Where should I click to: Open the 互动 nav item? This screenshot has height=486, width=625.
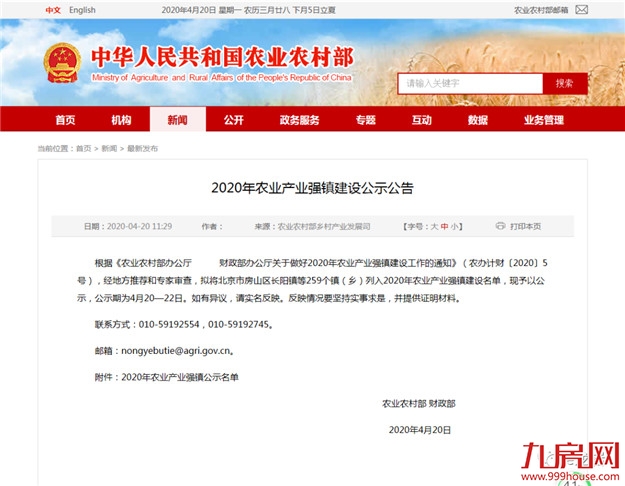(422, 120)
